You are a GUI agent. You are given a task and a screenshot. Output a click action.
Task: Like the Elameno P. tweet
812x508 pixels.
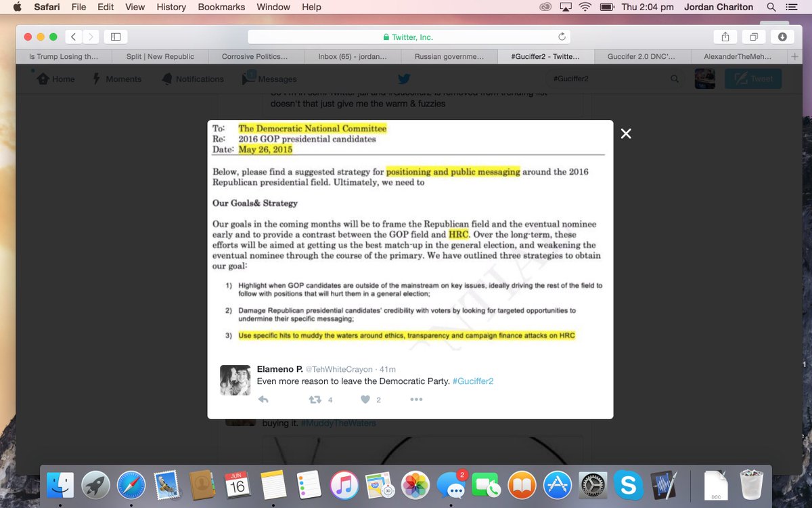point(365,400)
